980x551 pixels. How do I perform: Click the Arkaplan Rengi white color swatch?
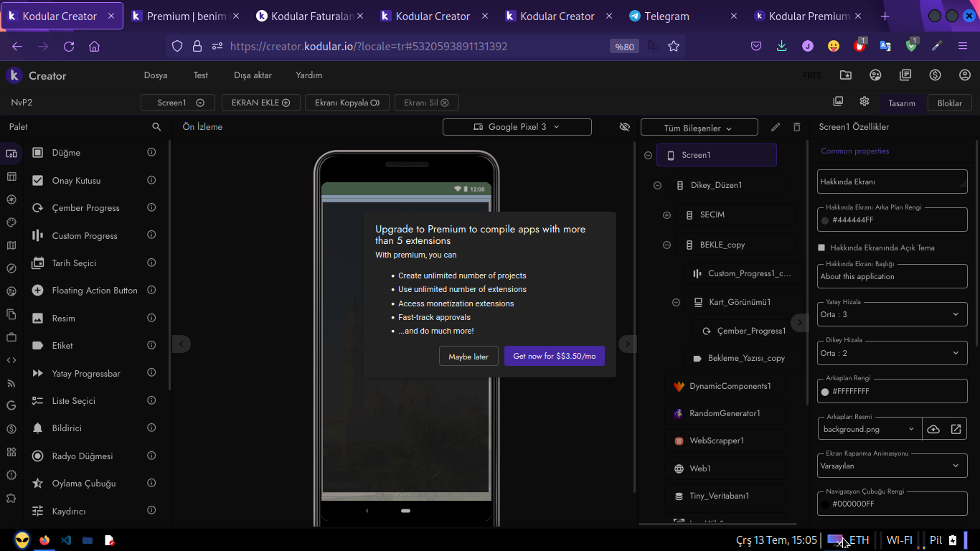(825, 392)
